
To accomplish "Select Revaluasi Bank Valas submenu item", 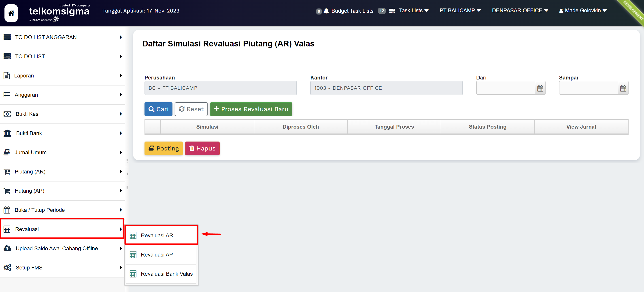I will tap(166, 274).
